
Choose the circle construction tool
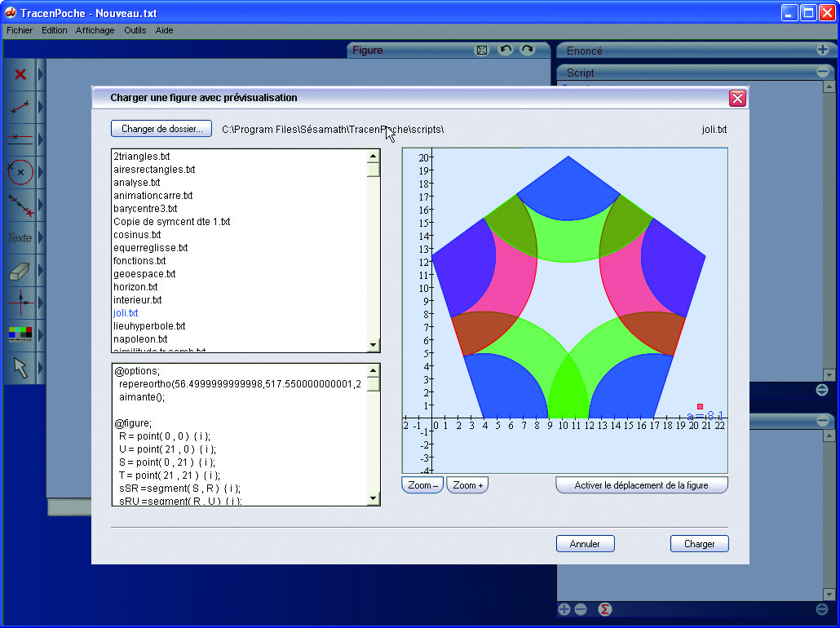coord(20,172)
